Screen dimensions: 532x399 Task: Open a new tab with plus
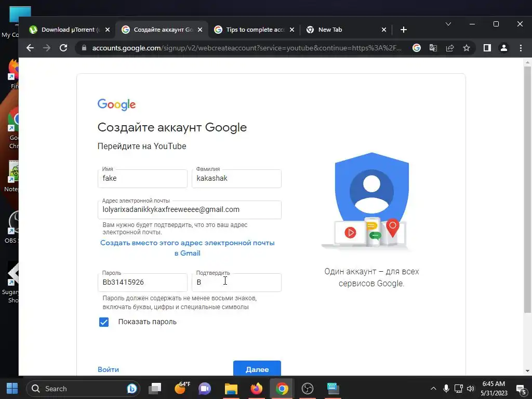pos(403,30)
